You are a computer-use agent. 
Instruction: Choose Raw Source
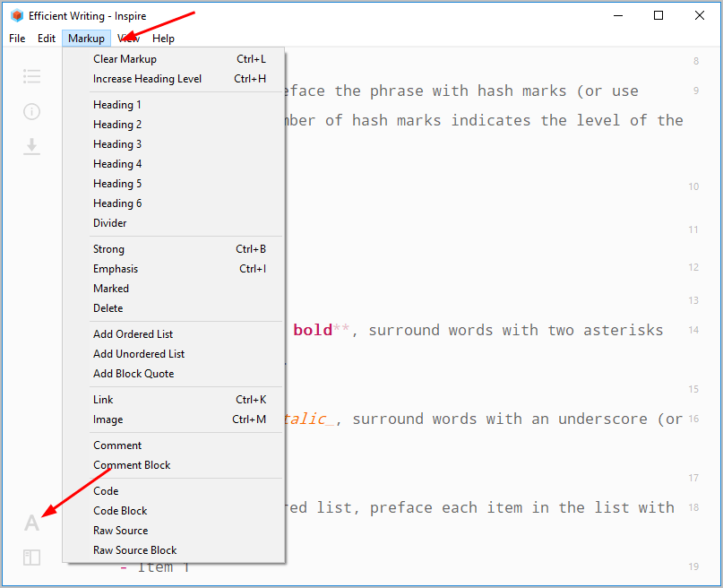[174, 531]
